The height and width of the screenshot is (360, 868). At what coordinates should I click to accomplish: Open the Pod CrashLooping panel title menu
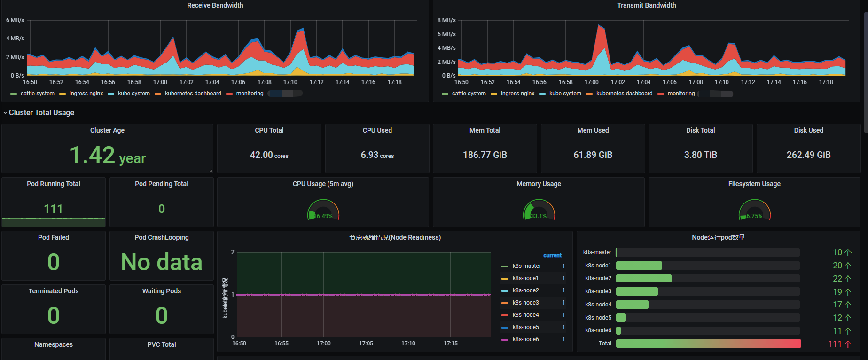(162, 237)
